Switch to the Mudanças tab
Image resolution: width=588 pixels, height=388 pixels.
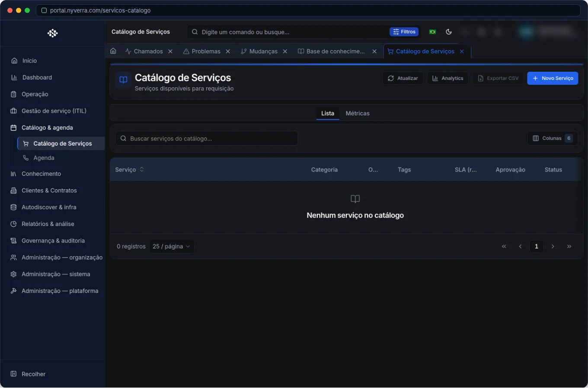pyautogui.click(x=259, y=51)
